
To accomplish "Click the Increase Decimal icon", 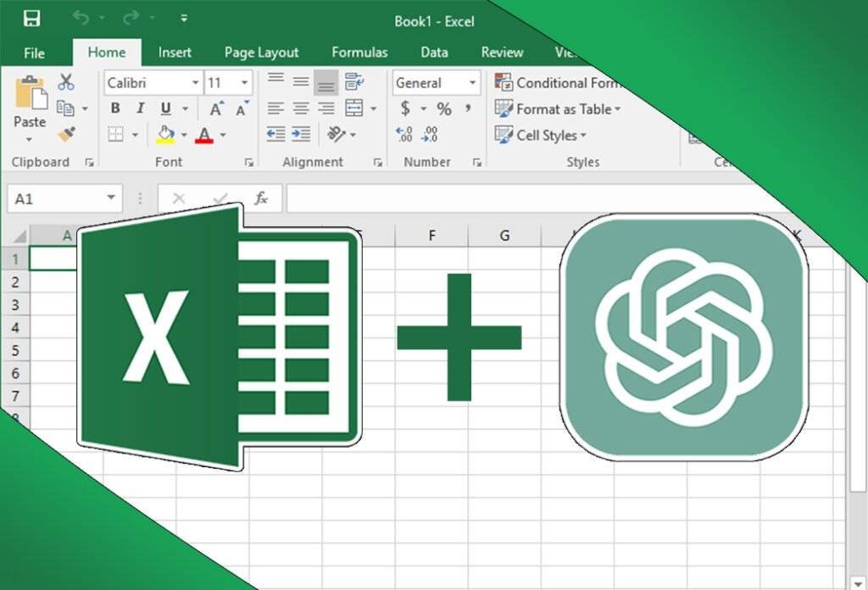I will click(x=405, y=132).
